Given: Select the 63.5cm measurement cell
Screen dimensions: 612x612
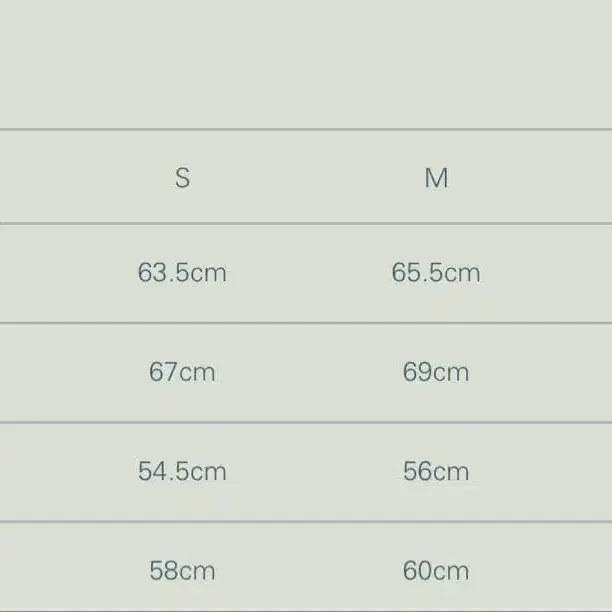Looking at the screenshot, I should (x=182, y=272).
